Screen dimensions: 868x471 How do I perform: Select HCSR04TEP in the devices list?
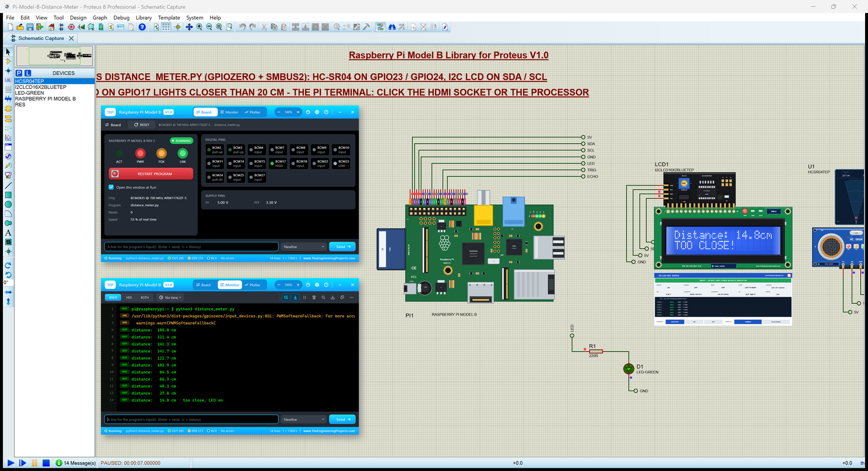click(x=54, y=81)
